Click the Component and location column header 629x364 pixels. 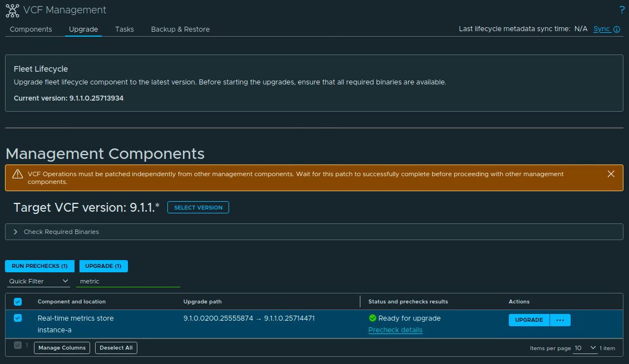pyautogui.click(x=72, y=301)
